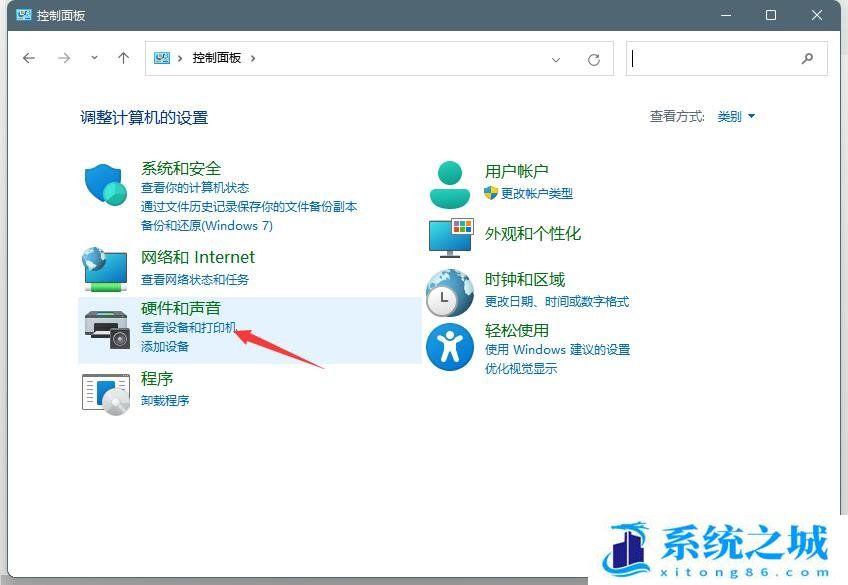Maximize the Control Panel window

[771, 15]
